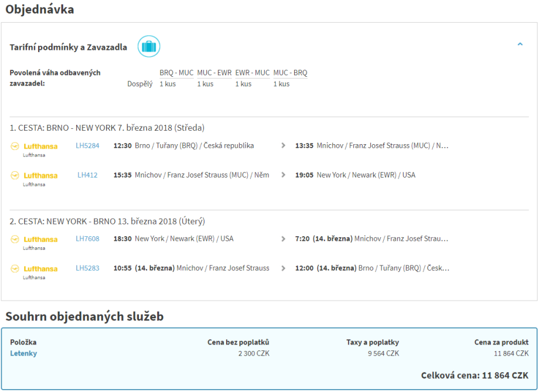Select the MUC - EWR baggage segment
The height and width of the screenshot is (392, 539).
click(x=214, y=73)
